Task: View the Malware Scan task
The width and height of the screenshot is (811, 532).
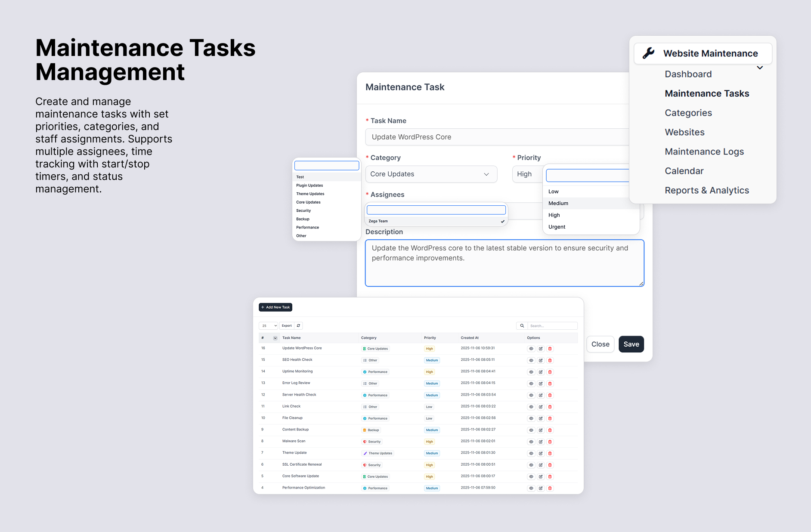Action: point(531,441)
